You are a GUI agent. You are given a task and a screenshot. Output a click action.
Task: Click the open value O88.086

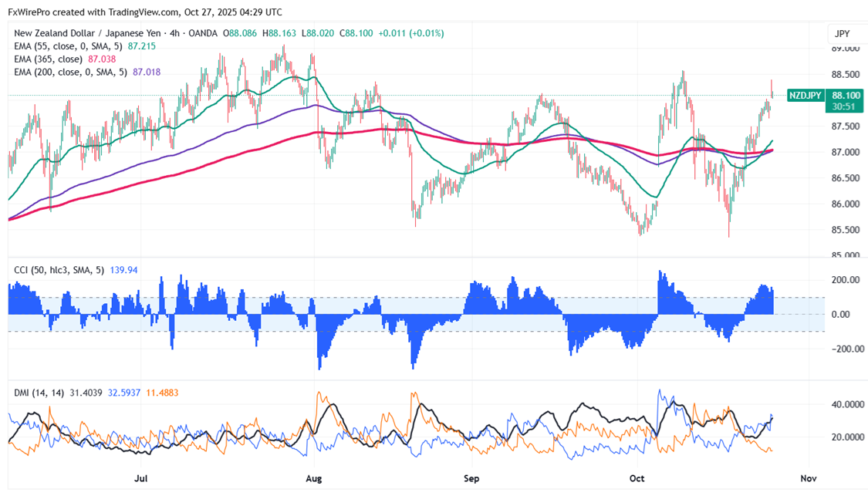click(x=240, y=33)
